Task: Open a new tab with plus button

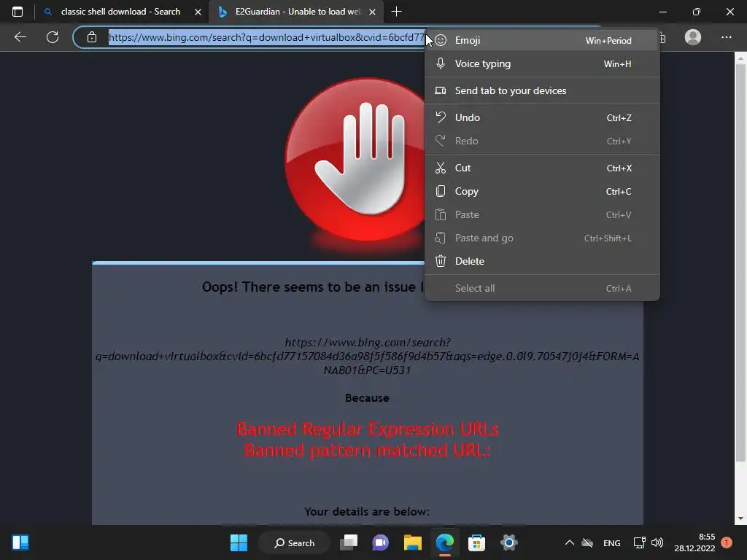Action: (396, 12)
